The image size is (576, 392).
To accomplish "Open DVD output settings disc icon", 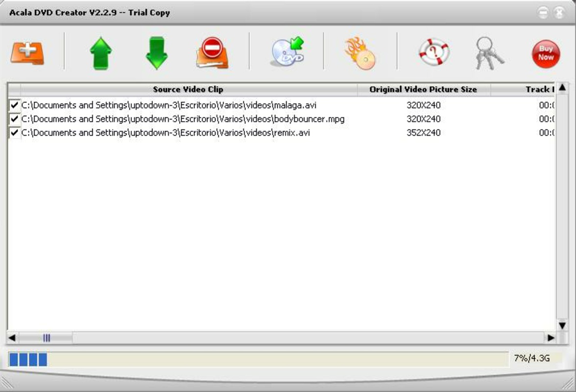I will click(288, 51).
